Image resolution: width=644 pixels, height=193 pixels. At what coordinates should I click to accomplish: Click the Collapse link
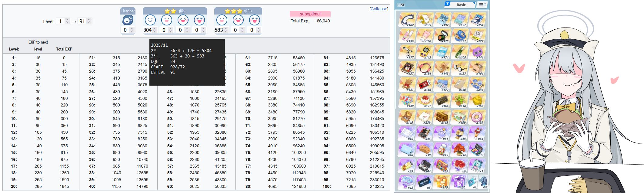pyautogui.click(x=379, y=9)
